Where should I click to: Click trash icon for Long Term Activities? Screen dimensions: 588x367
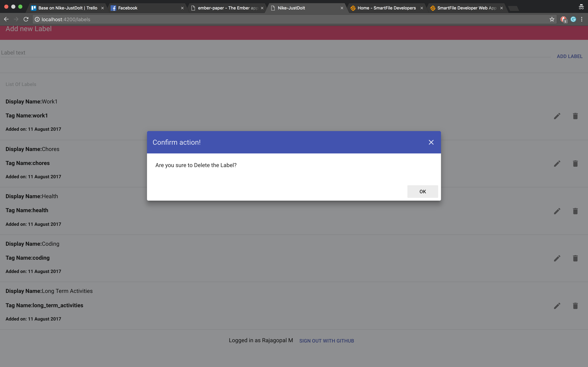click(x=575, y=306)
